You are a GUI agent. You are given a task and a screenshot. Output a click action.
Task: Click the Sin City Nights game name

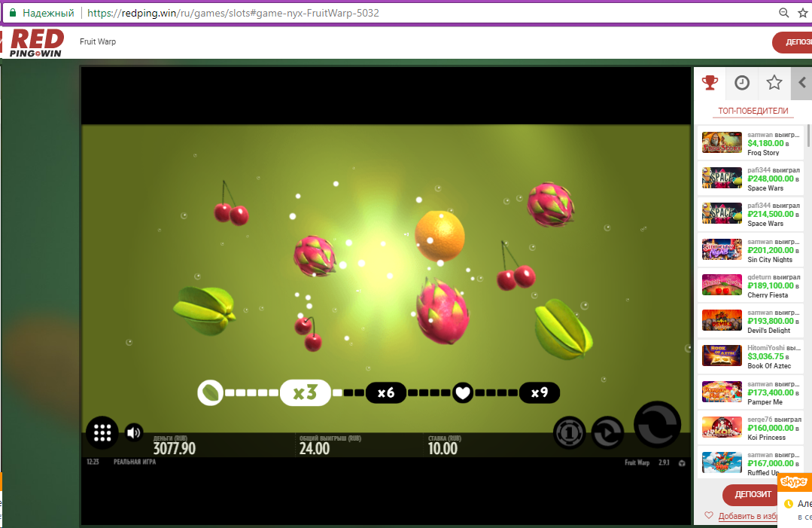(x=770, y=260)
